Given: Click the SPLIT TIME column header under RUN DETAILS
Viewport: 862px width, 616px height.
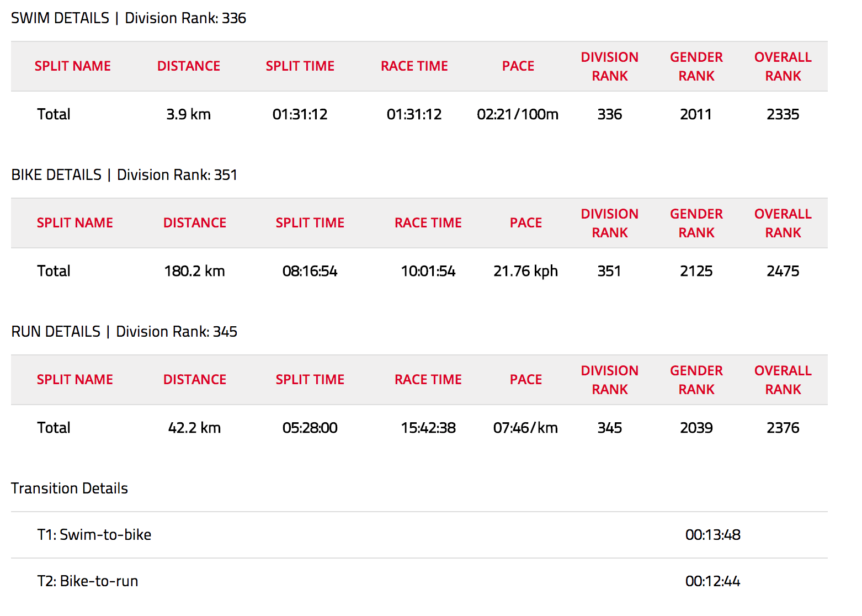Looking at the screenshot, I should click(310, 379).
